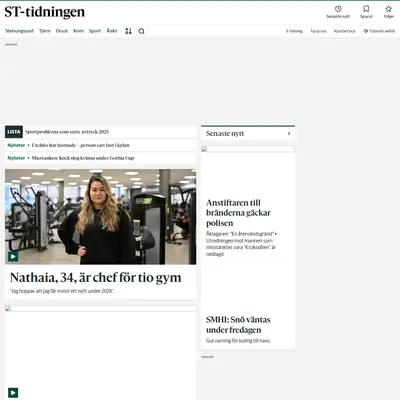Image resolution: width=400 pixels, height=400 pixels.
Task: Click the LISTA label badge
Action: [x=14, y=132]
